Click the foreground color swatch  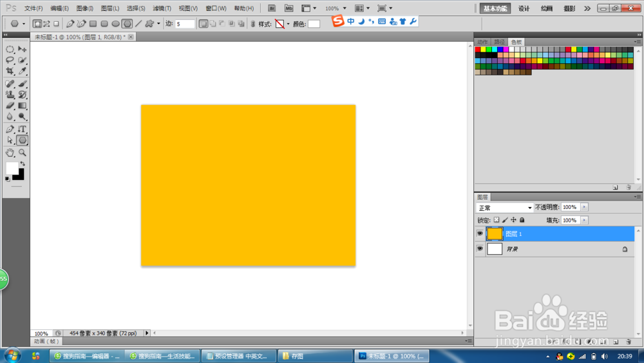11,168
